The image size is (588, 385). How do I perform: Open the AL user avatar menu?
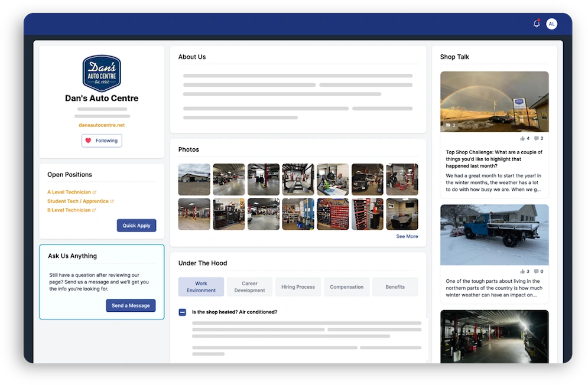551,24
